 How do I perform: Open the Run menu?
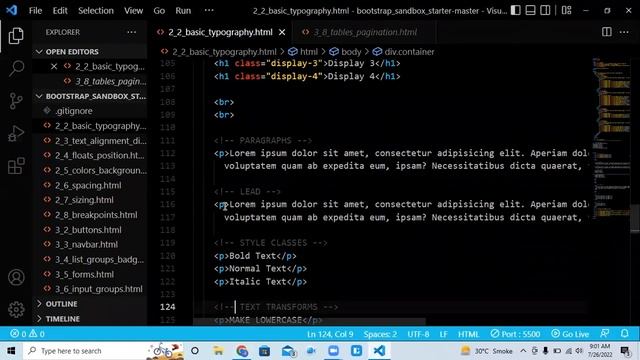point(183,11)
